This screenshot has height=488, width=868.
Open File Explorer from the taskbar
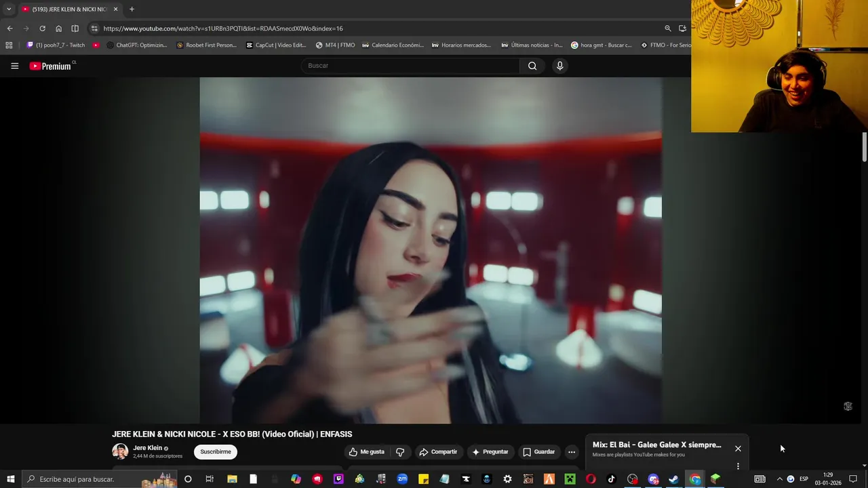[x=232, y=479]
